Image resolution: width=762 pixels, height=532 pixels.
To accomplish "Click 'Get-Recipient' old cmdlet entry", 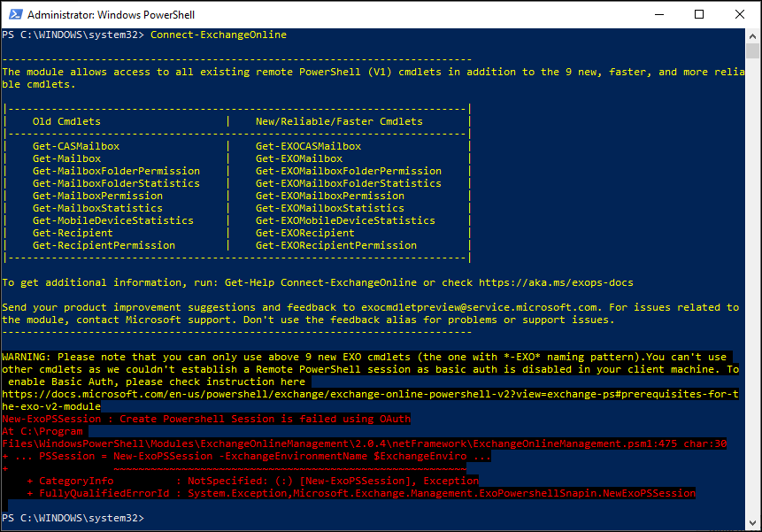I will pyautogui.click(x=73, y=233).
